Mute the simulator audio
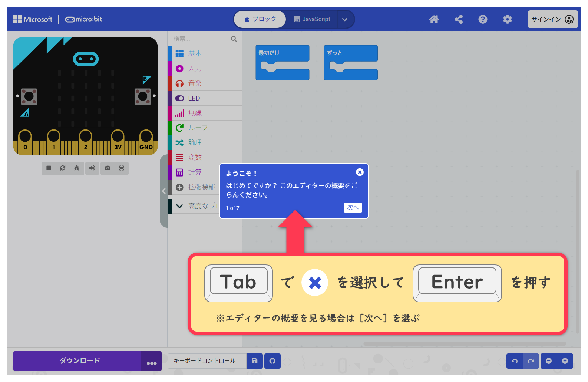Screen dimensions: 588x382 click(92, 168)
